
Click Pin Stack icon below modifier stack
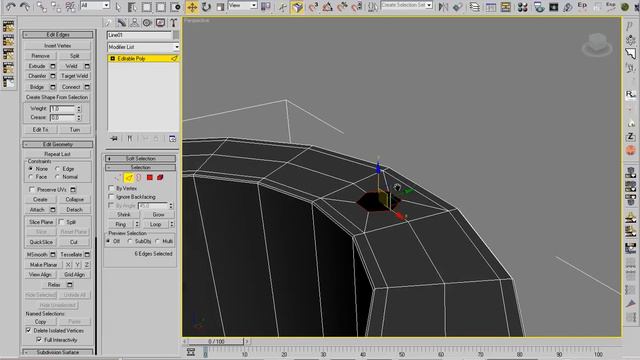(x=114, y=139)
